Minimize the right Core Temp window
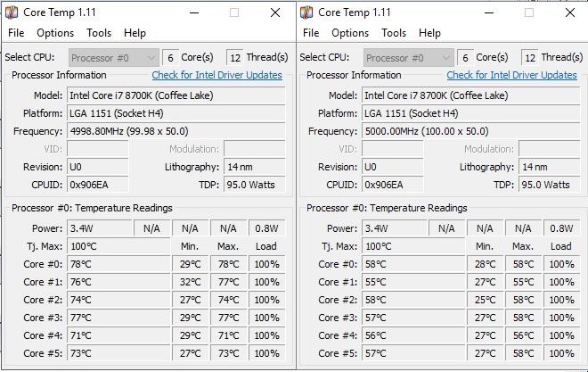This screenshot has height=372, width=588. [x=489, y=12]
